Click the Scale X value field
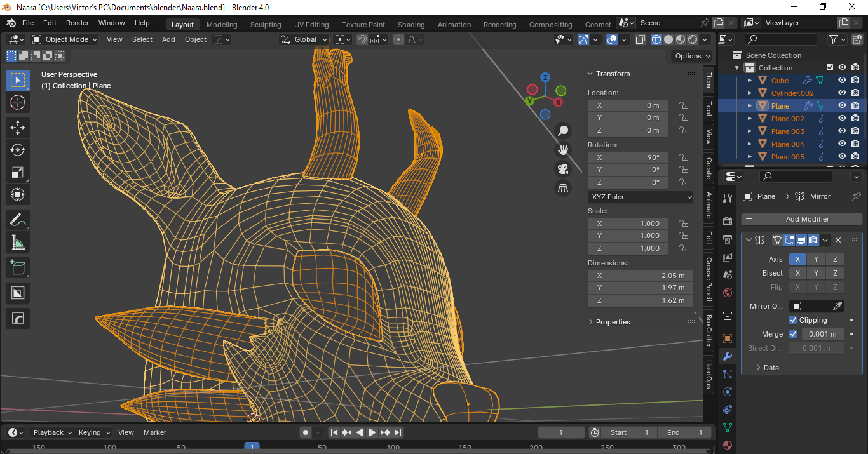868x454 pixels. tap(628, 224)
